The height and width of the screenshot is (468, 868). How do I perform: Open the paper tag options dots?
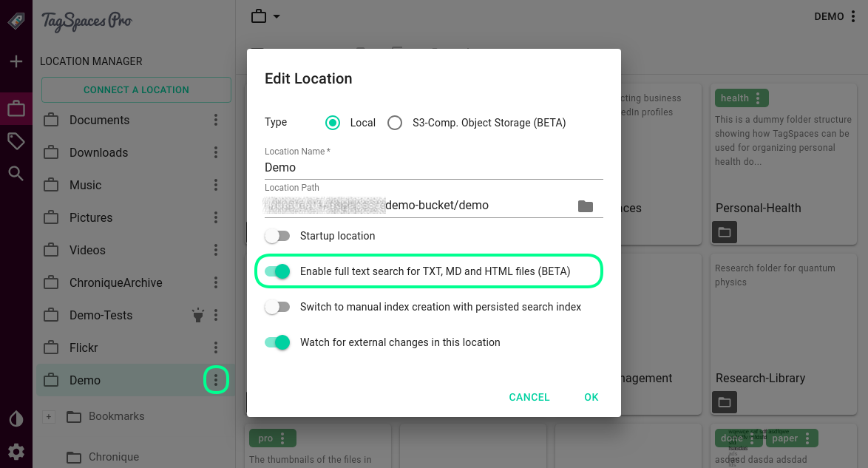(807, 438)
